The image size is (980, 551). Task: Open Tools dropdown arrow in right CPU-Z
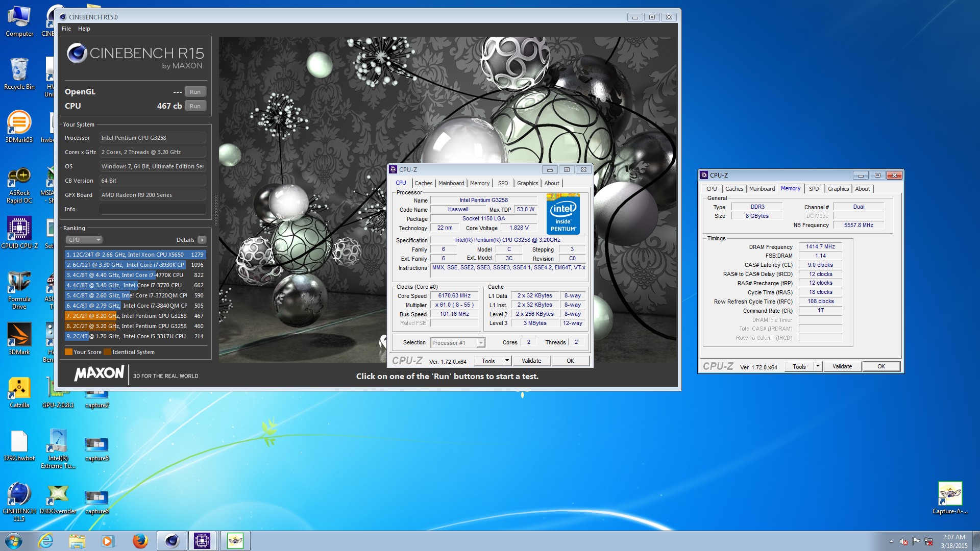(x=818, y=366)
